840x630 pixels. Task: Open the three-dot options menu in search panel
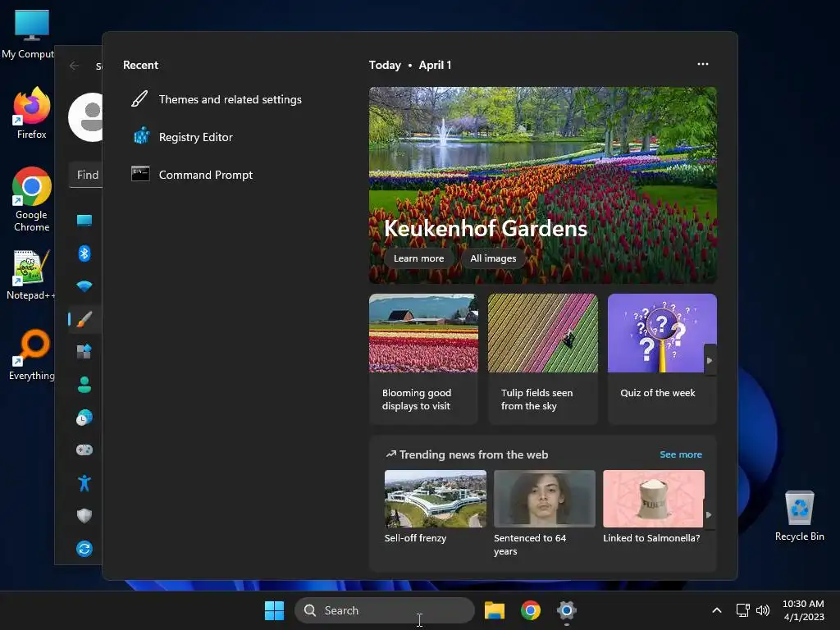click(x=703, y=64)
